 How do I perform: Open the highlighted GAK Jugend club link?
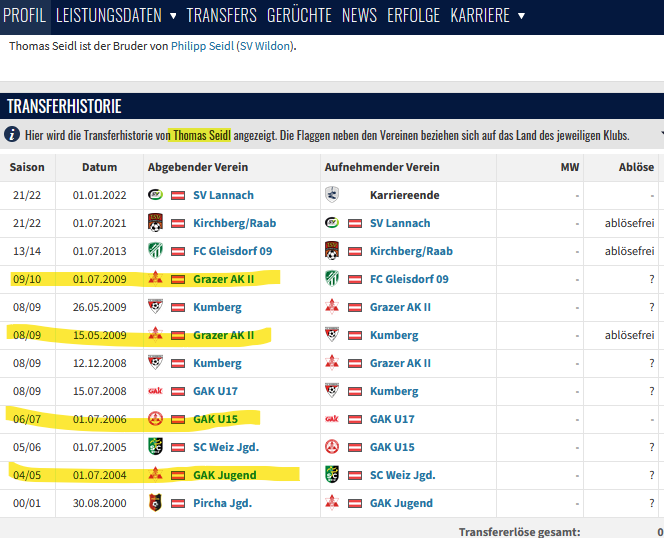click(224, 475)
